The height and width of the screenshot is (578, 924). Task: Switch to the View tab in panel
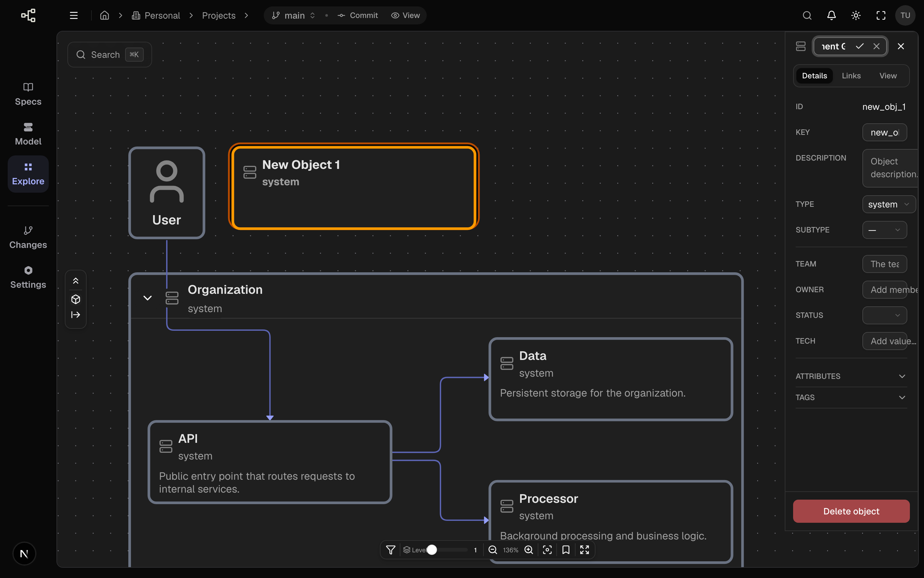pos(888,76)
